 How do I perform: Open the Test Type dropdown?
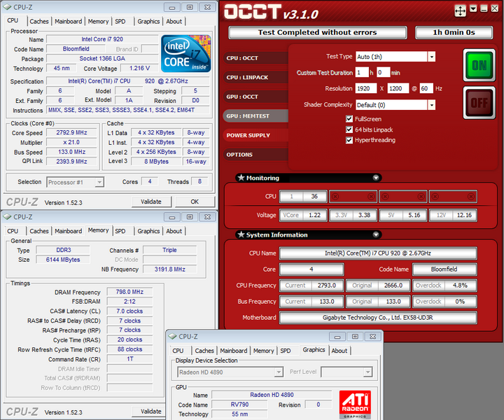[432, 57]
